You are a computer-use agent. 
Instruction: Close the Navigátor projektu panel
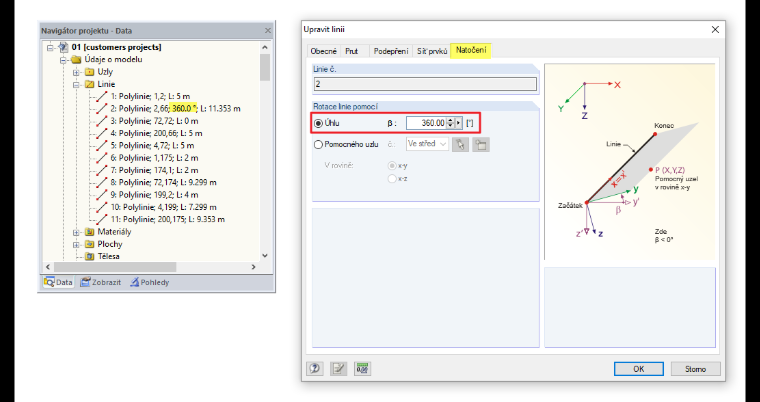[x=268, y=31]
